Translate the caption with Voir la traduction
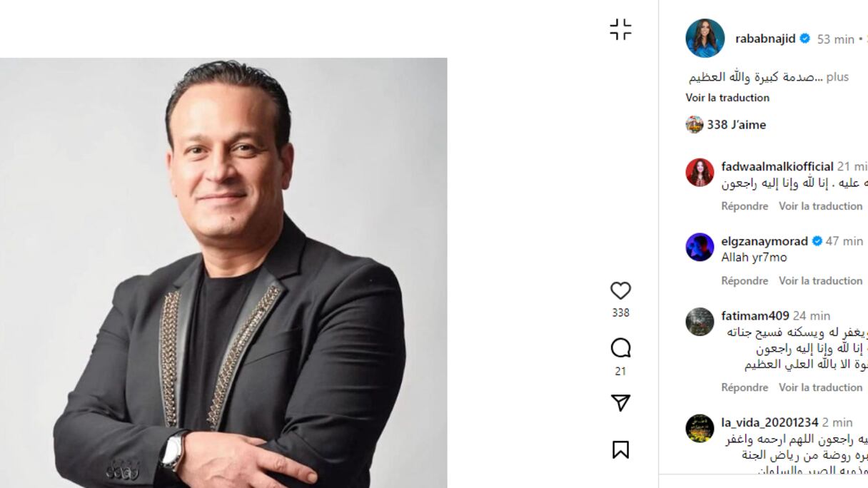Image resolution: width=868 pixels, height=488 pixels. click(727, 98)
